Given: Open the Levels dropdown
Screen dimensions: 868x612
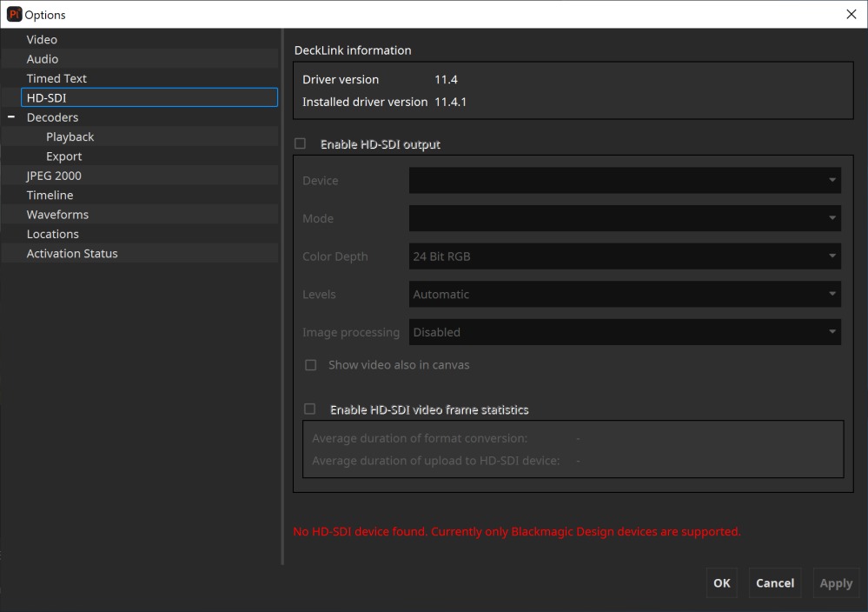Looking at the screenshot, I should 624,294.
